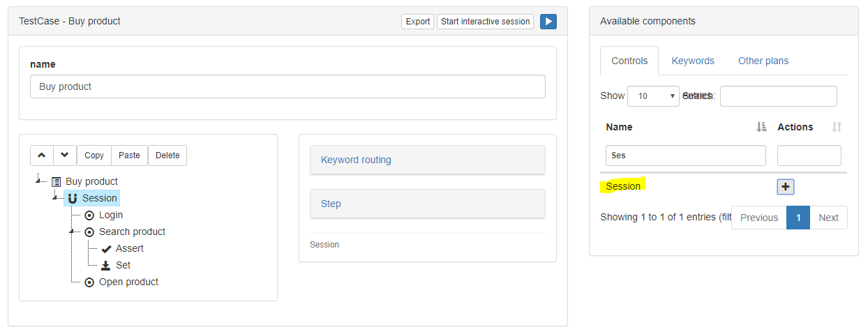Click Start interactive session button
The image size is (868, 334).
[x=486, y=22]
